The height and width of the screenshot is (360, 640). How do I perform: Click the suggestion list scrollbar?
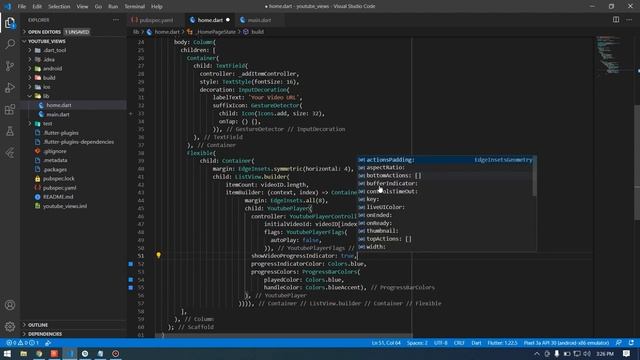(x=535, y=176)
